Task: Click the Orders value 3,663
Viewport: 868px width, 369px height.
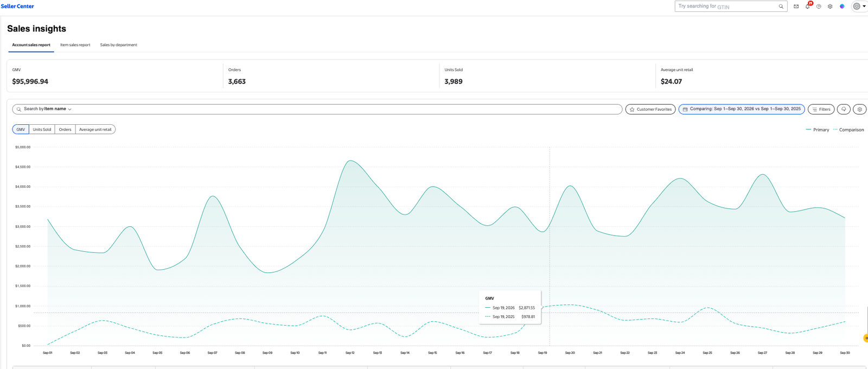Action: coord(237,81)
